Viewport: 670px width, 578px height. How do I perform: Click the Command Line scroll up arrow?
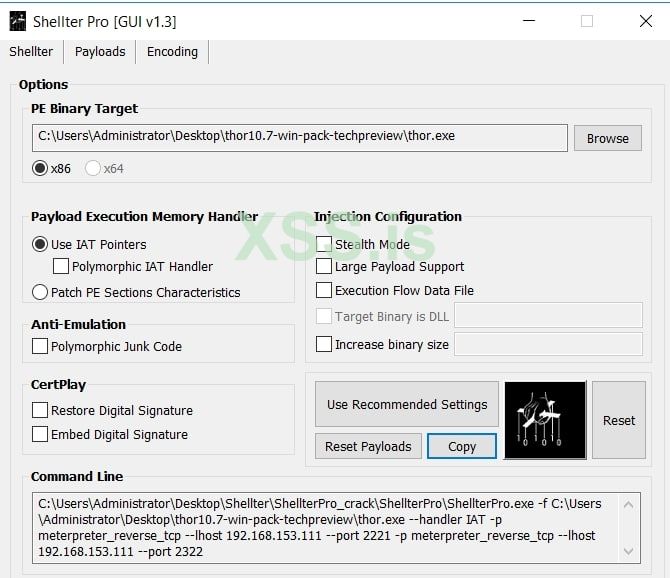pos(629,505)
